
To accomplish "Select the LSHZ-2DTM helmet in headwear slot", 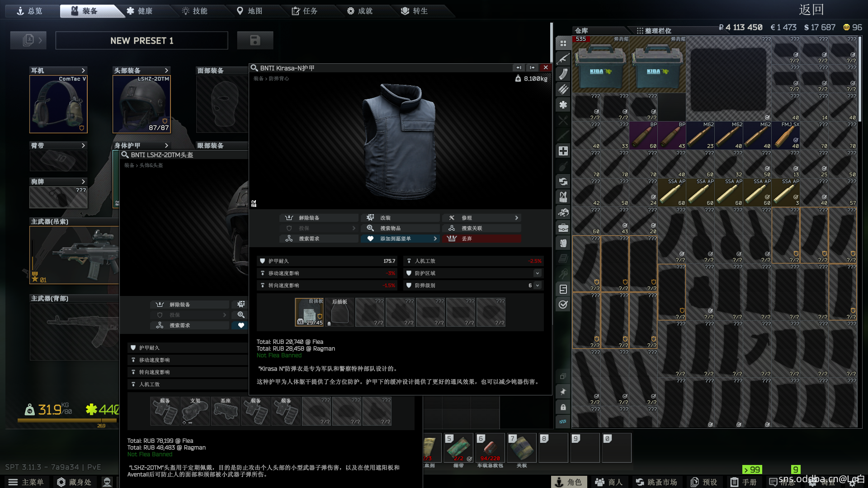I will [x=142, y=104].
